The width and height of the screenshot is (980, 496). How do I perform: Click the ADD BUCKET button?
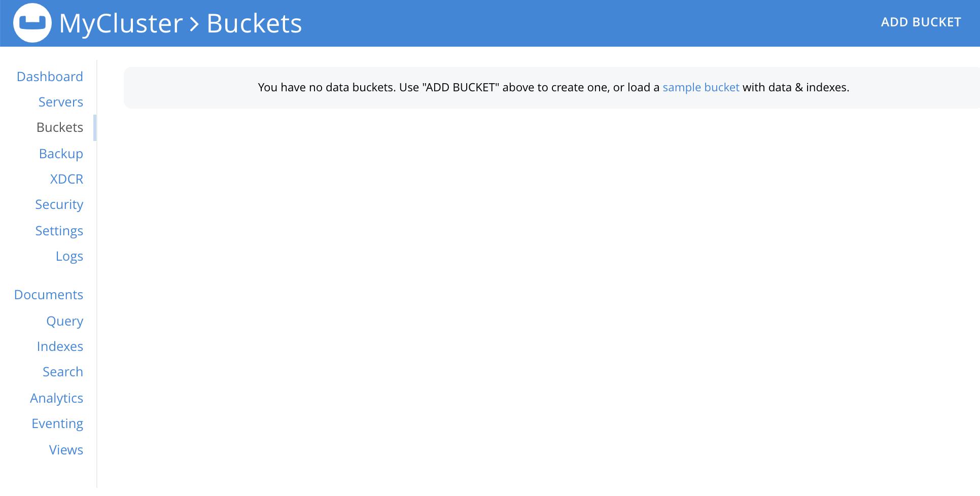point(921,22)
